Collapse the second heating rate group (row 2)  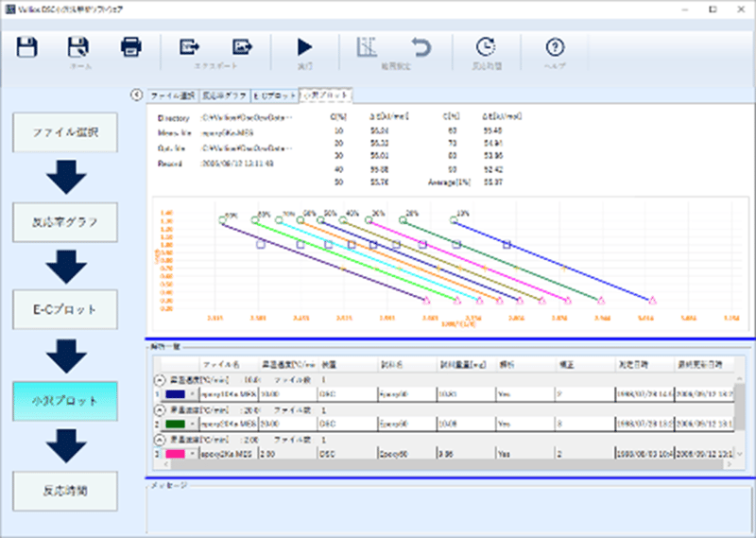point(160,410)
